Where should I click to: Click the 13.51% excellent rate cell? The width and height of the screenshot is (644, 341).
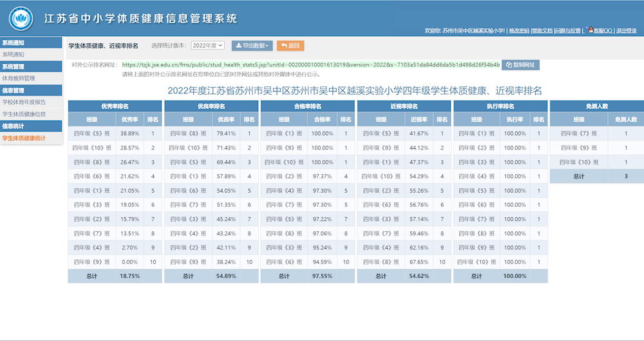tap(130, 233)
